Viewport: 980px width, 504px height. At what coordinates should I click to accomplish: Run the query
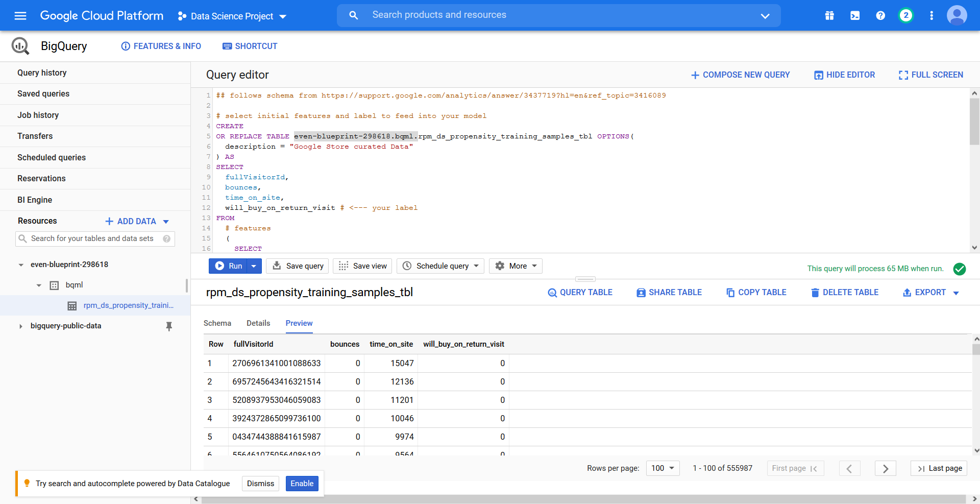click(x=228, y=266)
